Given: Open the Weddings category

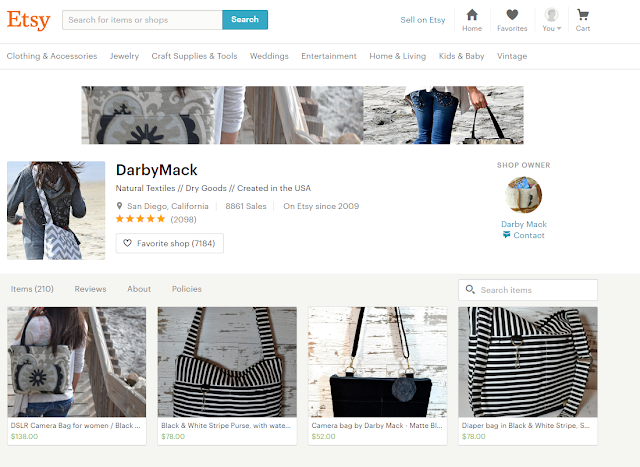Looking at the screenshot, I should (x=269, y=56).
